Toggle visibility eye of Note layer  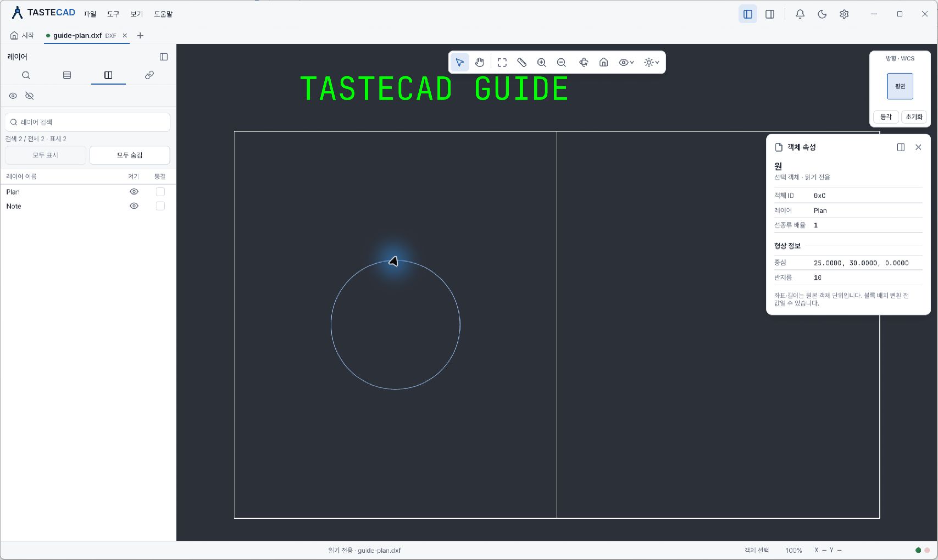coord(134,206)
